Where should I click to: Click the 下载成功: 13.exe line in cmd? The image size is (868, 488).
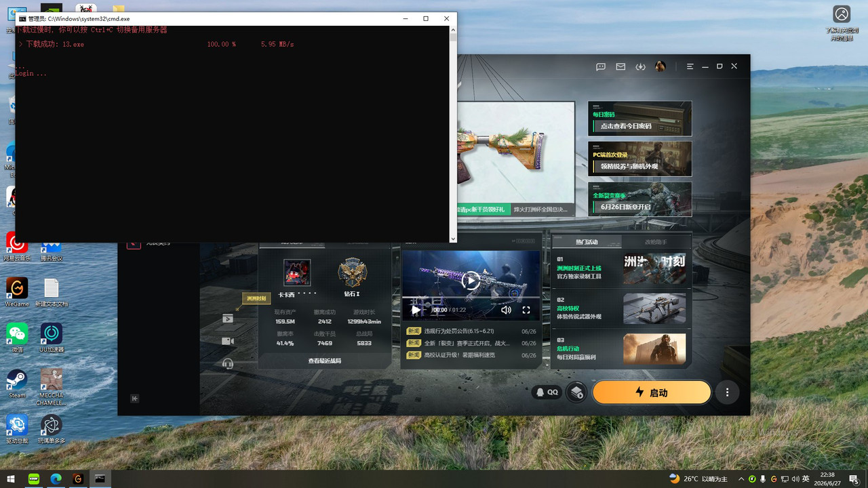(x=156, y=44)
